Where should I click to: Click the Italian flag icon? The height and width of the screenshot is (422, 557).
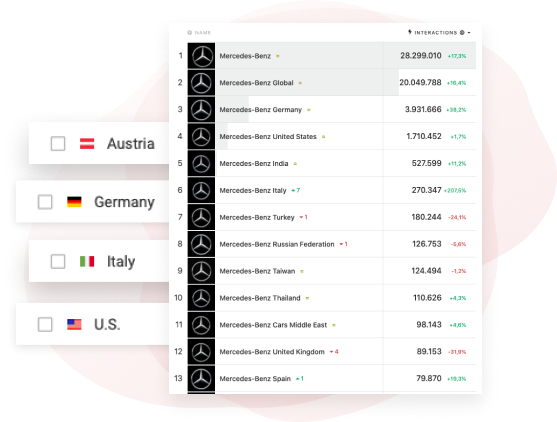click(x=87, y=261)
